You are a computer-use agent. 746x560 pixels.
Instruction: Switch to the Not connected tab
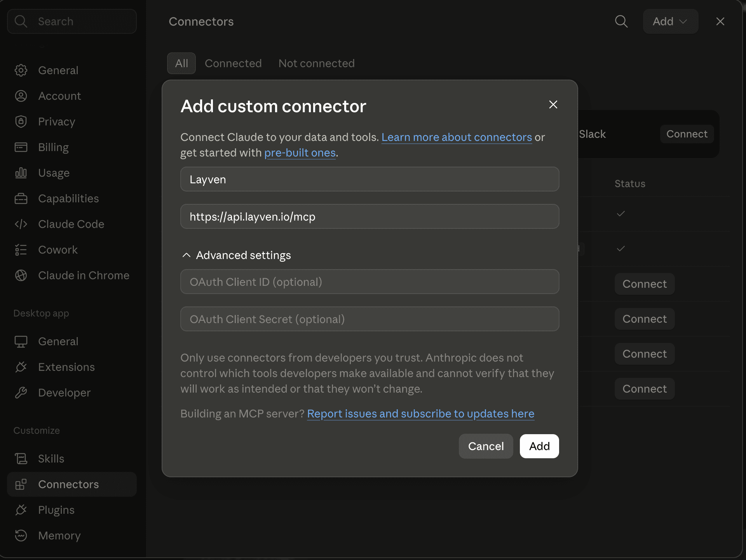click(317, 63)
